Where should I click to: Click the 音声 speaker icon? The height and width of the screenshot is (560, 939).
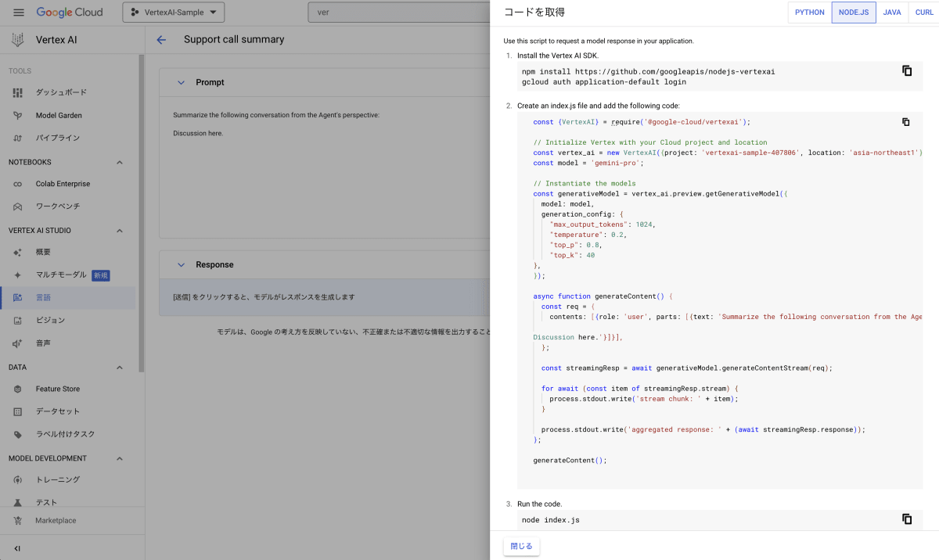[x=18, y=343]
